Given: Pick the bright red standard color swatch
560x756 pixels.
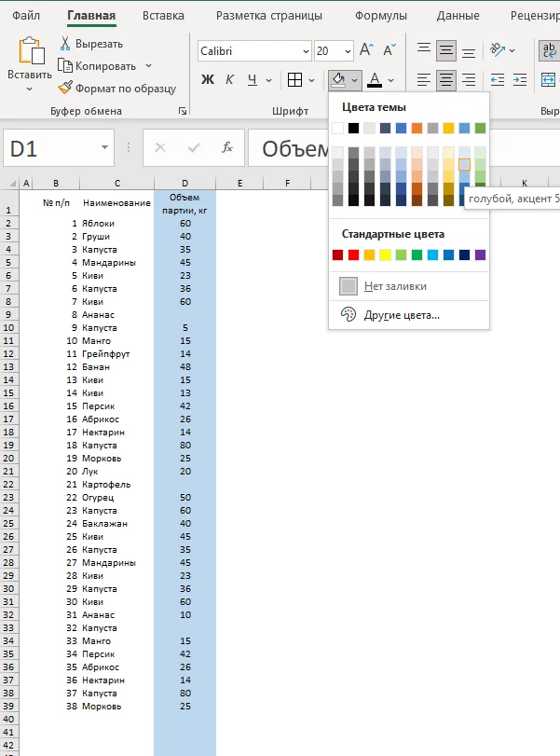Looking at the screenshot, I should click(354, 254).
